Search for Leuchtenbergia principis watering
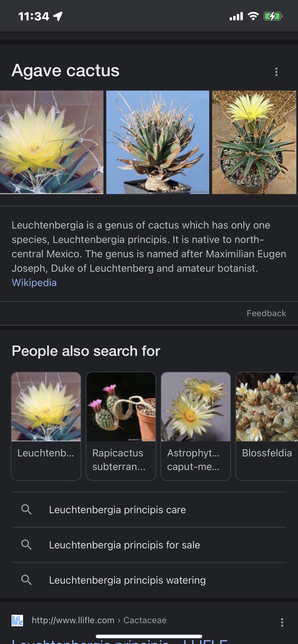This screenshot has height=644, width=298. 127,580
